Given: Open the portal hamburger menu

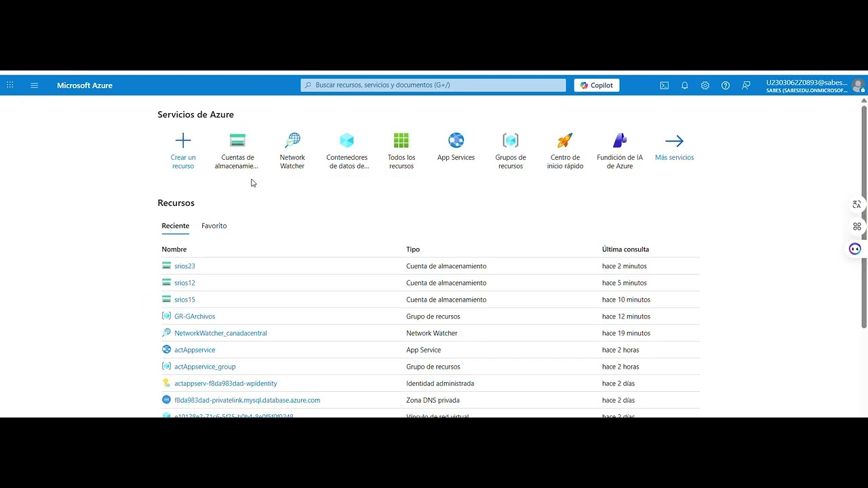Looking at the screenshot, I should pyautogui.click(x=35, y=85).
